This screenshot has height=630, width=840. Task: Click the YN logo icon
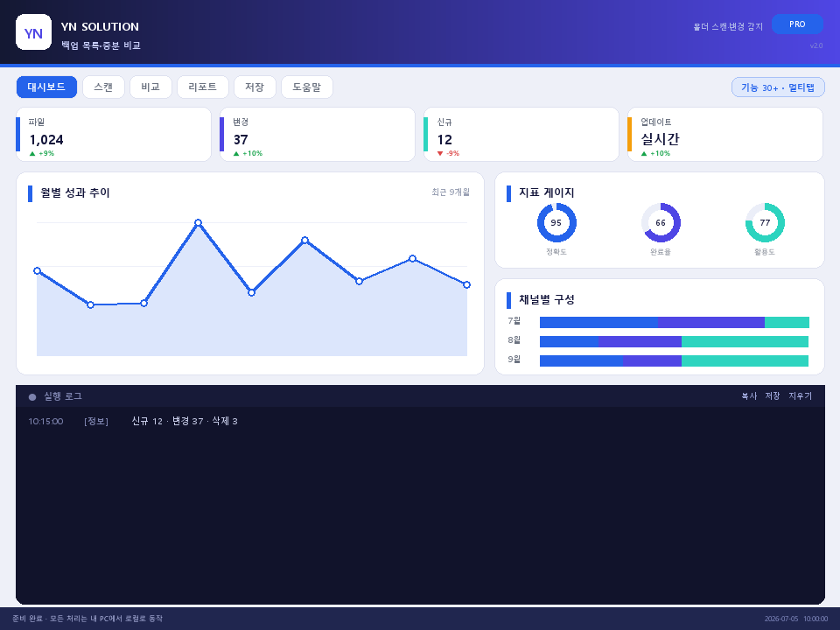(x=34, y=32)
